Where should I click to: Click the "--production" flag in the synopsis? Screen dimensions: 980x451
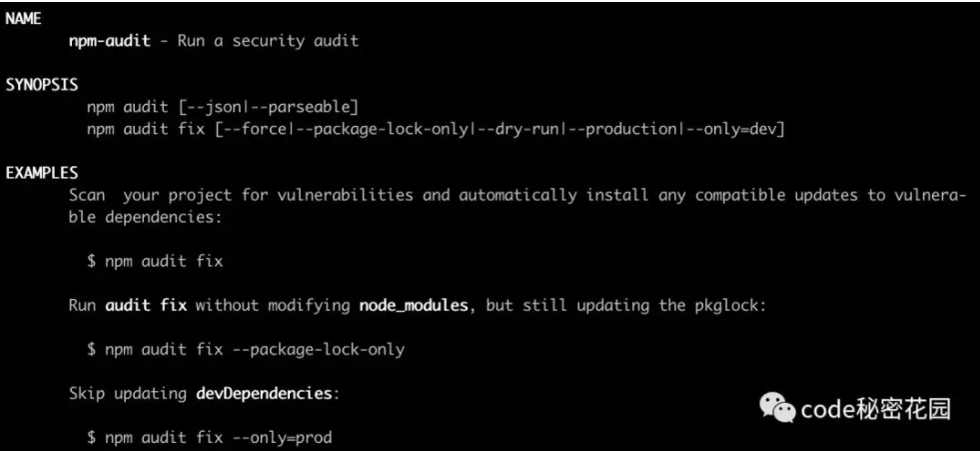[x=619, y=129]
